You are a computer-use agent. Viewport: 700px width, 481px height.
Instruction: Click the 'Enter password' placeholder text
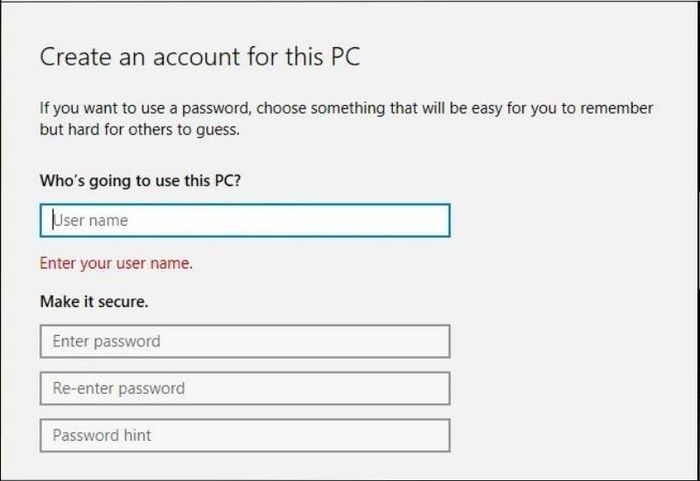pyautogui.click(x=106, y=341)
